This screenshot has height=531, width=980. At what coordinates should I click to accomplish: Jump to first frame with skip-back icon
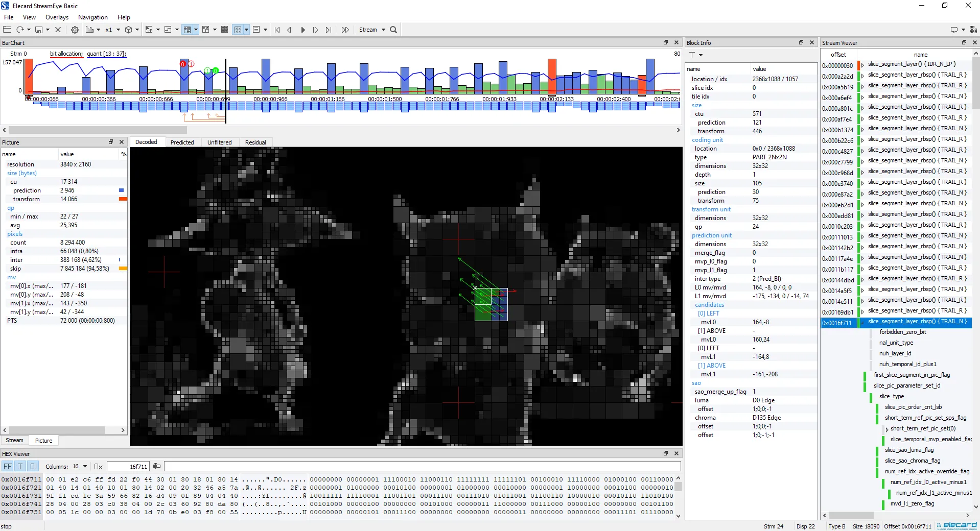coord(277,30)
